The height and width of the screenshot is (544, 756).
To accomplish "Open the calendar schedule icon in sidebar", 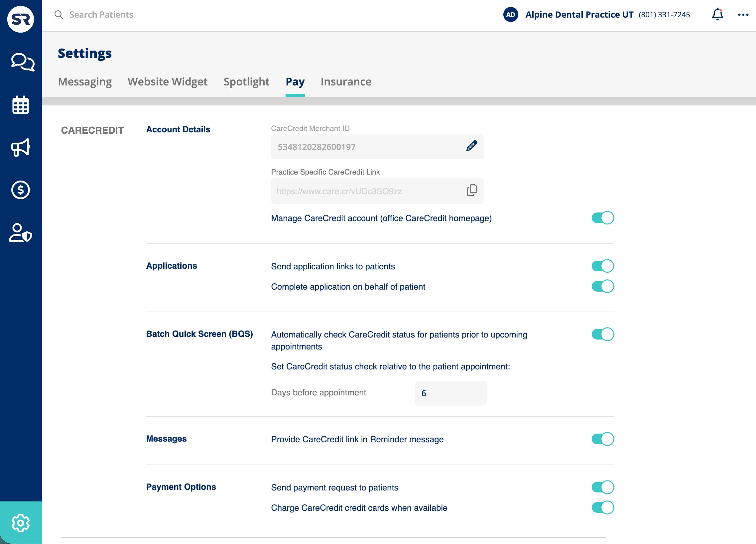I will tap(21, 105).
